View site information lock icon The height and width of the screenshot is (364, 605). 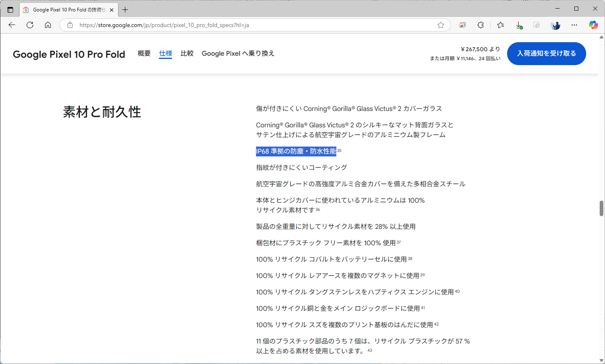70,25
